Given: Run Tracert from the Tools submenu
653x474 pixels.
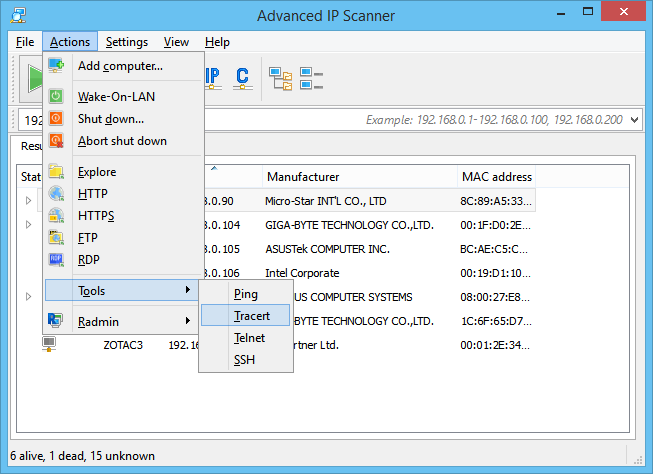Looking at the screenshot, I should [x=246, y=316].
